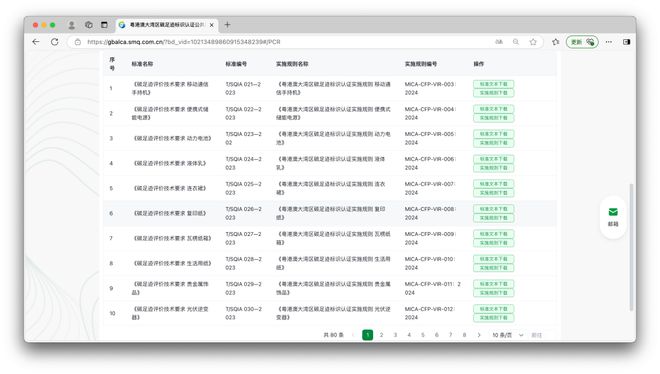Select cell T/SQIA 021—2023

(x=243, y=88)
